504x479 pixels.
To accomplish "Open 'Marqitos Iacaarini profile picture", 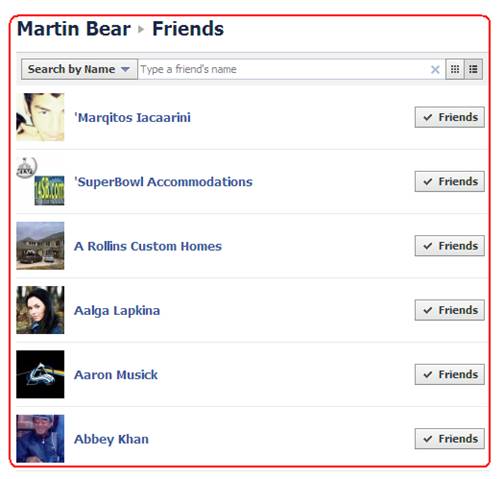I will click(41, 119).
